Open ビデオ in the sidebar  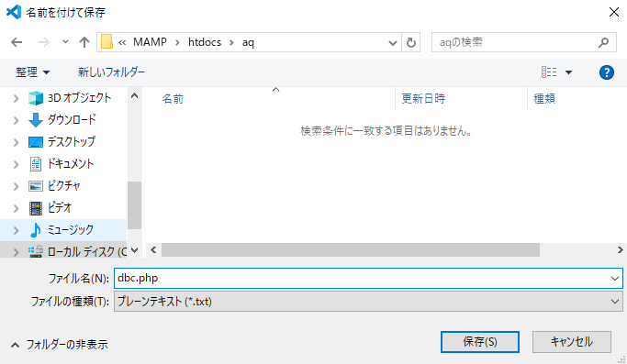click(59, 207)
